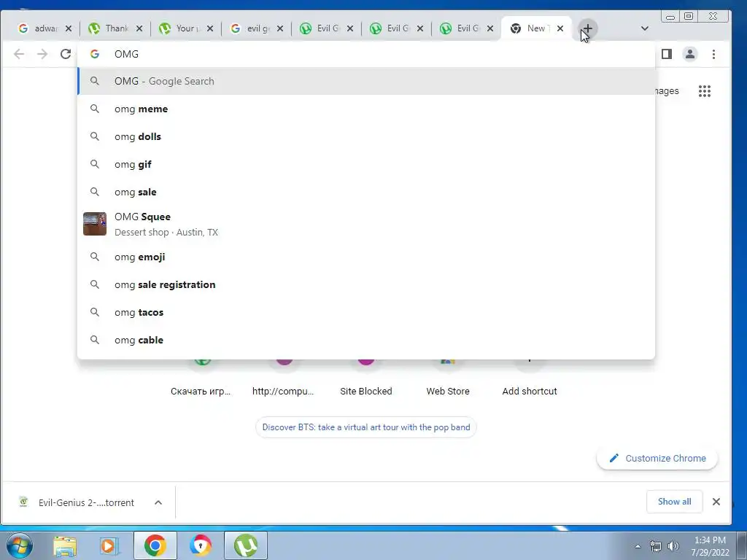This screenshot has width=747, height=560.
Task: Open the profile avatar menu
Action: [690, 54]
